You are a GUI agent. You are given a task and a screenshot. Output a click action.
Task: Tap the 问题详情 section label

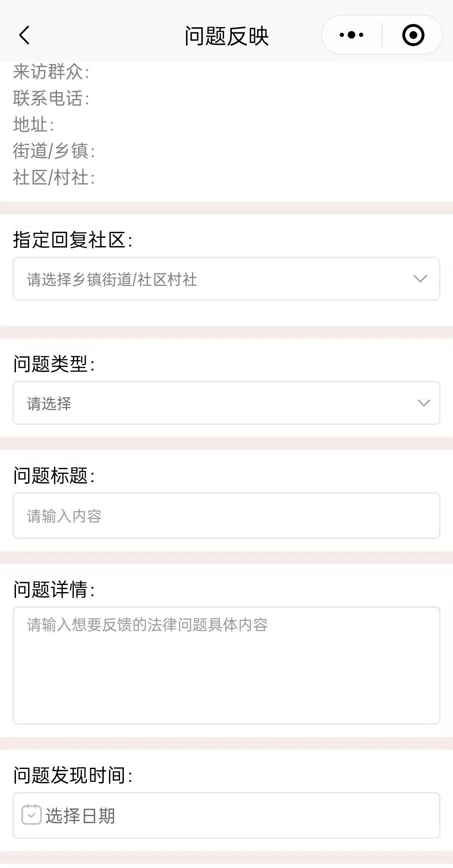click(x=54, y=590)
